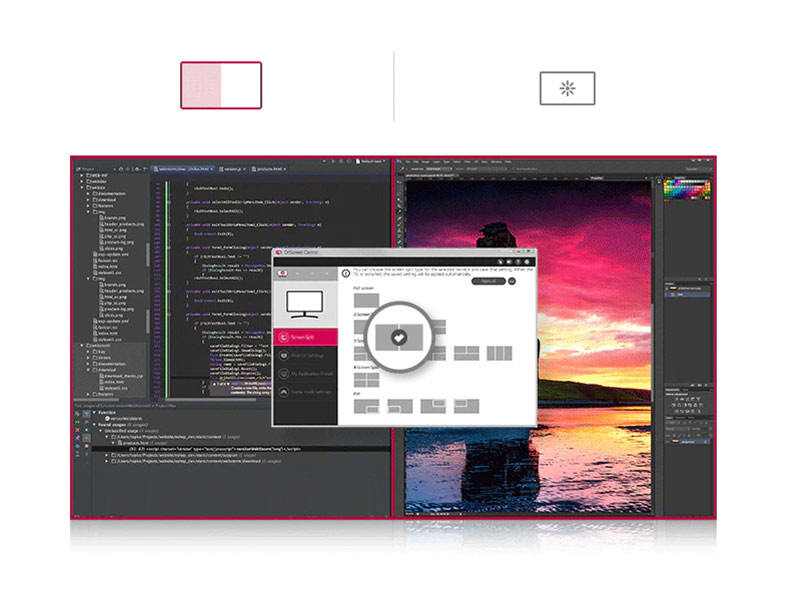Choose the three vertical columns split layout

(499, 353)
